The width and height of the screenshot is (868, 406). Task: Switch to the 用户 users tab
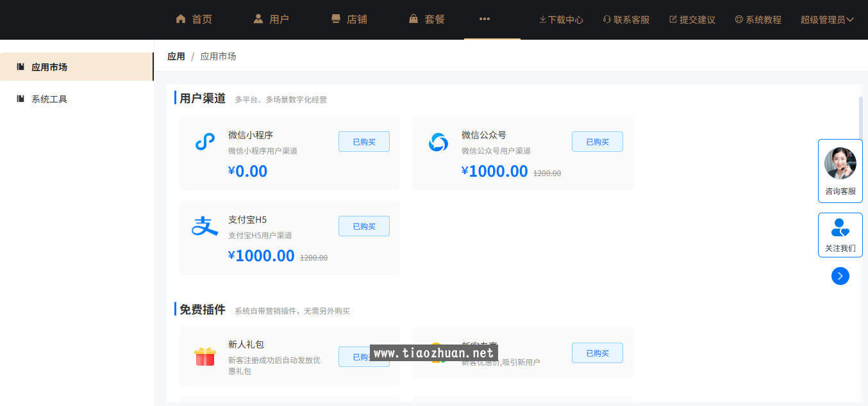(x=271, y=19)
